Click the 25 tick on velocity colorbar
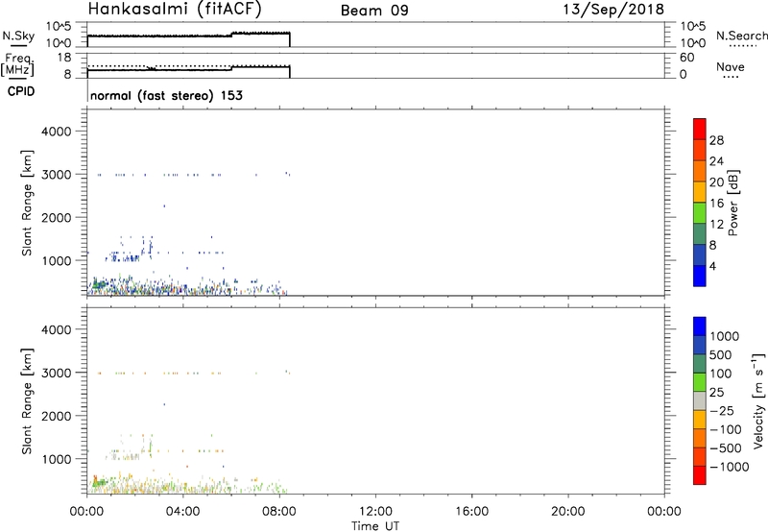 point(717,393)
